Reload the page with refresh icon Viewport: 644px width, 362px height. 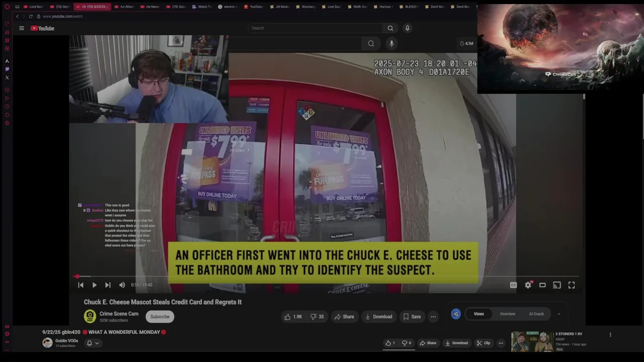click(x=31, y=16)
